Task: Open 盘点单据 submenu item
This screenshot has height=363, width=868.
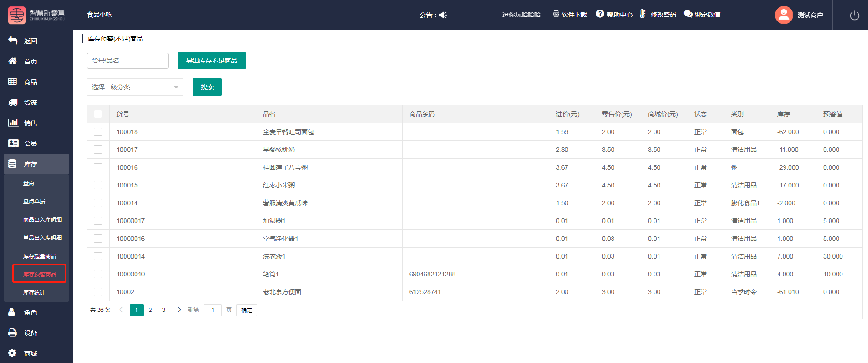Action: [34, 202]
